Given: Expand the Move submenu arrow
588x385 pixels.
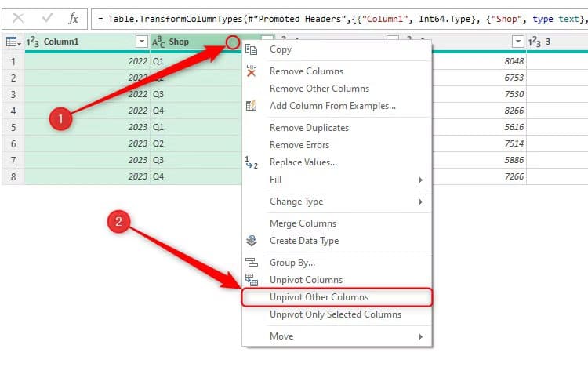Looking at the screenshot, I should [x=421, y=336].
